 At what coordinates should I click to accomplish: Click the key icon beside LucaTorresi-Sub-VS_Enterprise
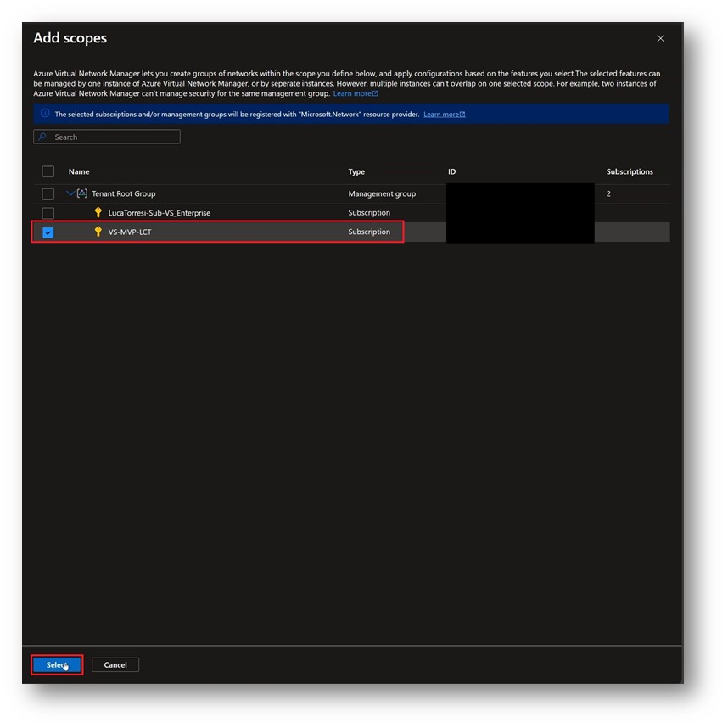98,213
